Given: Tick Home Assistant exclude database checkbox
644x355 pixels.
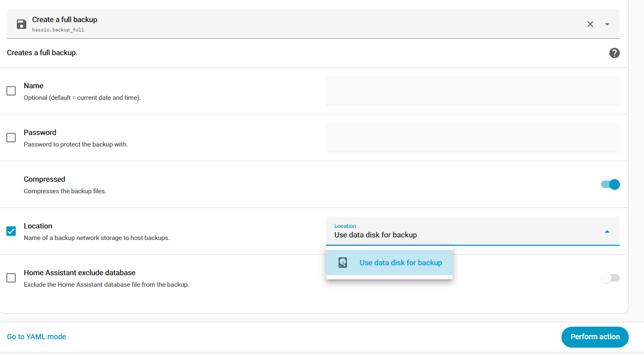Looking at the screenshot, I should [11, 278].
